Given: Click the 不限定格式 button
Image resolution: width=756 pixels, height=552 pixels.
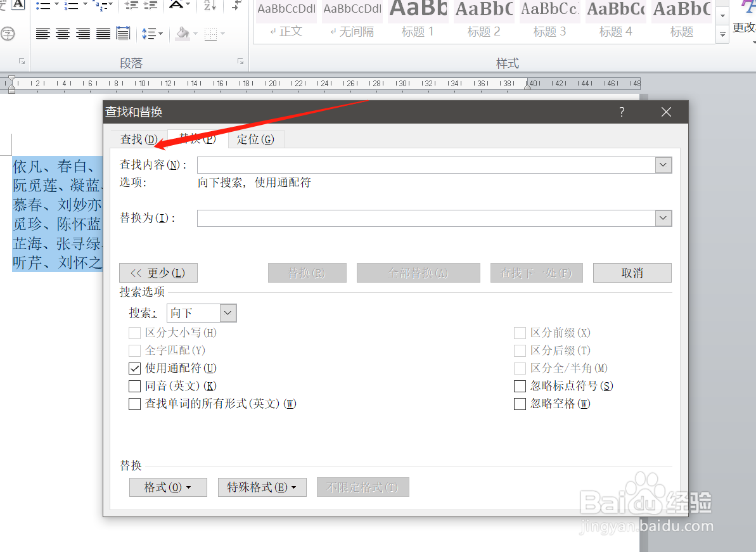Looking at the screenshot, I should point(363,487).
